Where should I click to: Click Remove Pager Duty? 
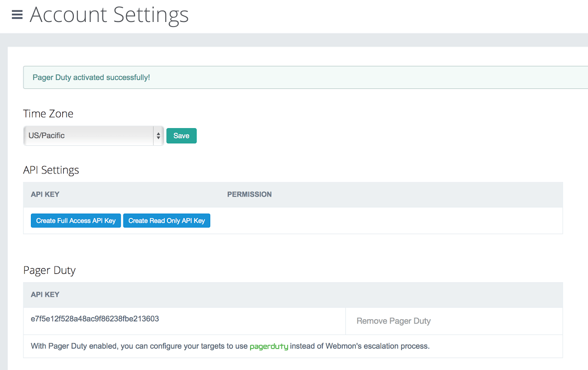(x=393, y=321)
